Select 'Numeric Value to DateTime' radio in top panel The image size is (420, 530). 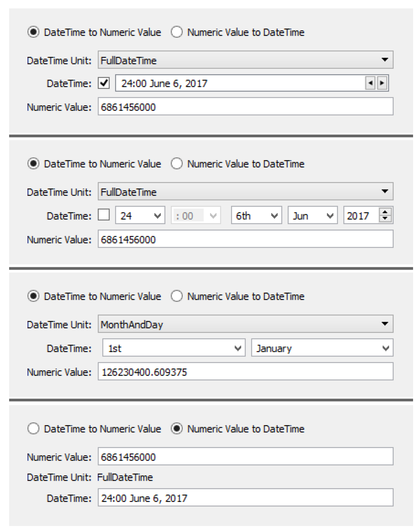click(x=177, y=32)
